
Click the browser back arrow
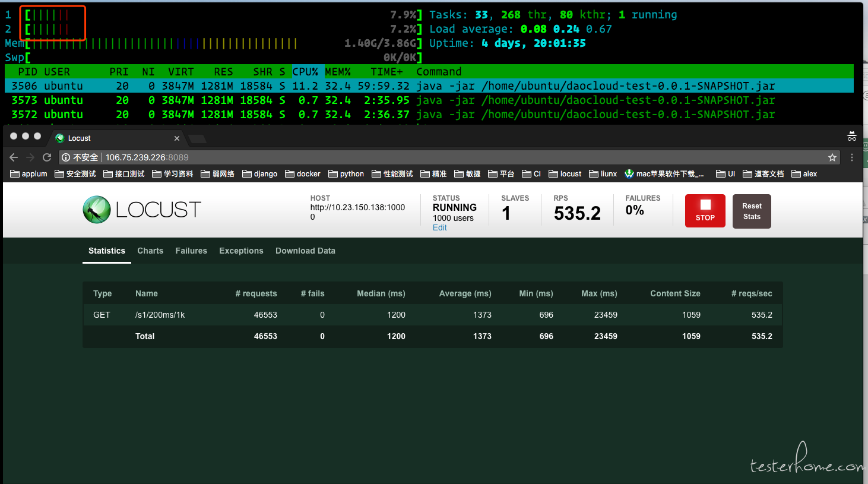[14, 157]
